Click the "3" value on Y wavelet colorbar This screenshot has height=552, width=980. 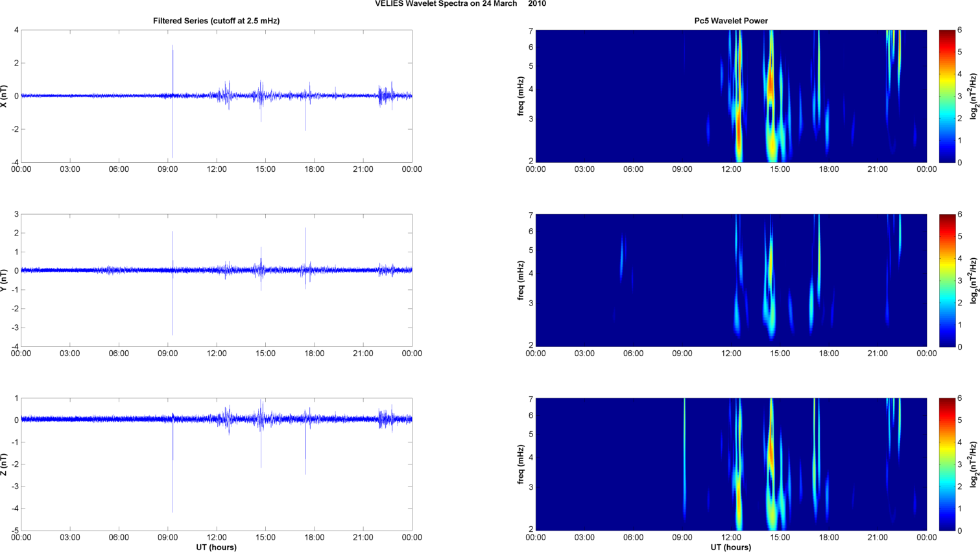(x=960, y=280)
